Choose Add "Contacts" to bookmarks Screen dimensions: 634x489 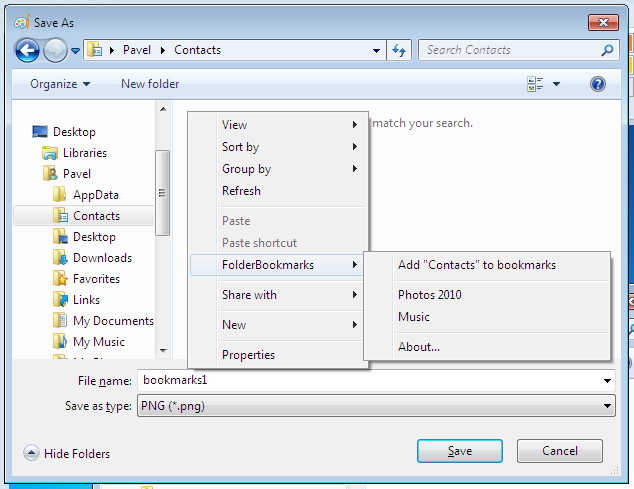[476, 265]
